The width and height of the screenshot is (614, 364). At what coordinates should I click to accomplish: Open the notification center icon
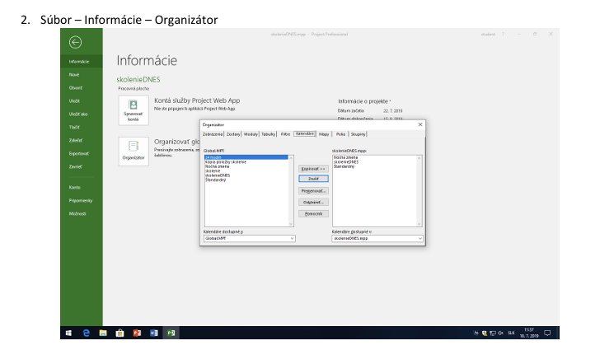click(547, 333)
